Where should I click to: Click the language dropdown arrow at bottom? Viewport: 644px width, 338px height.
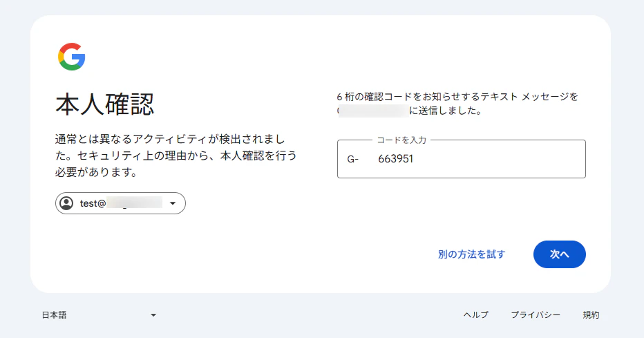153,315
